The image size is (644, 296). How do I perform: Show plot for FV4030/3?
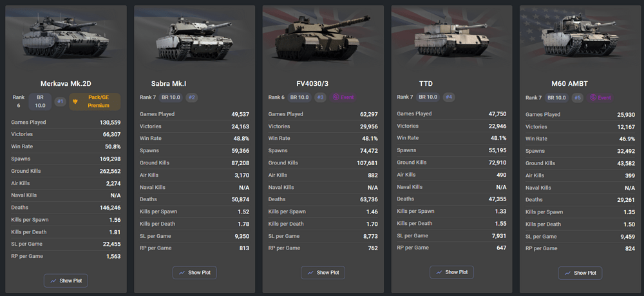[323, 273]
